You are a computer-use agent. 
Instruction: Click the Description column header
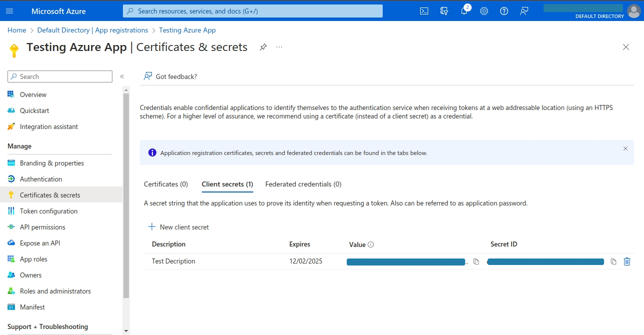(x=169, y=244)
